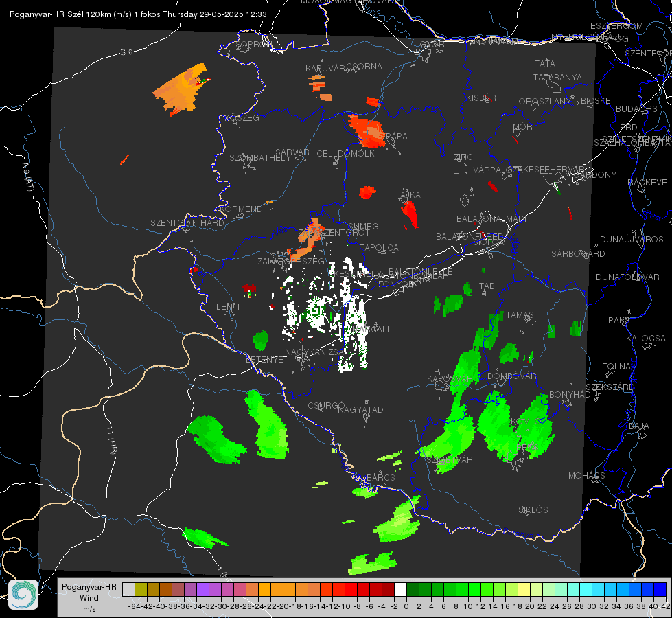Select the white swatch in wind legend

(400, 589)
